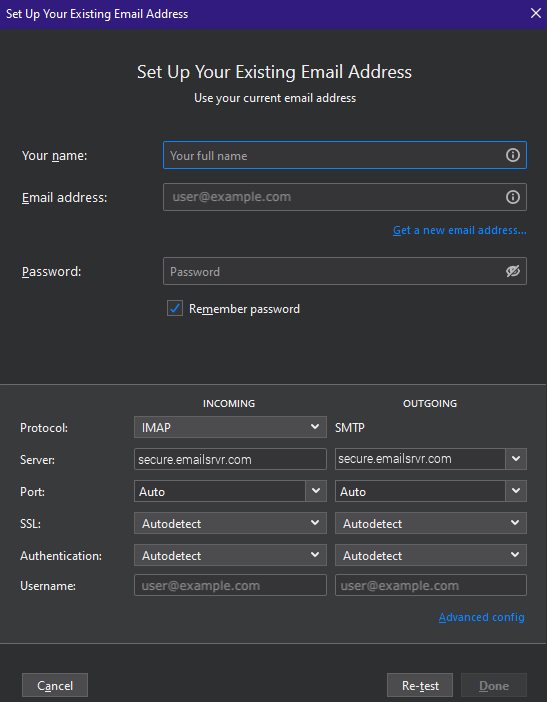Open the incoming Port dropdown arrow
Image resolution: width=547 pixels, height=702 pixels.
316,491
